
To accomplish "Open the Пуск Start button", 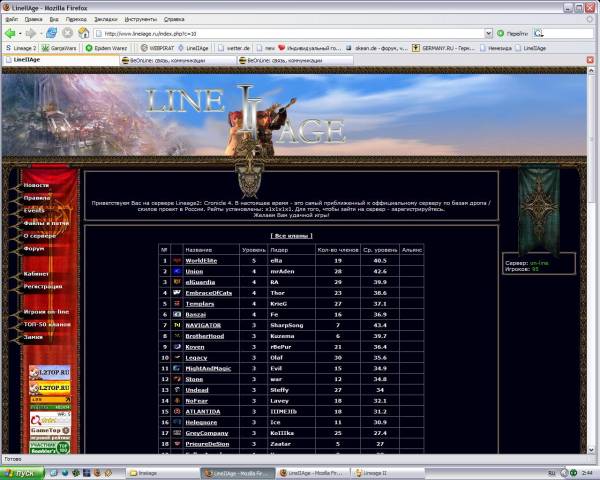I will tap(21, 473).
